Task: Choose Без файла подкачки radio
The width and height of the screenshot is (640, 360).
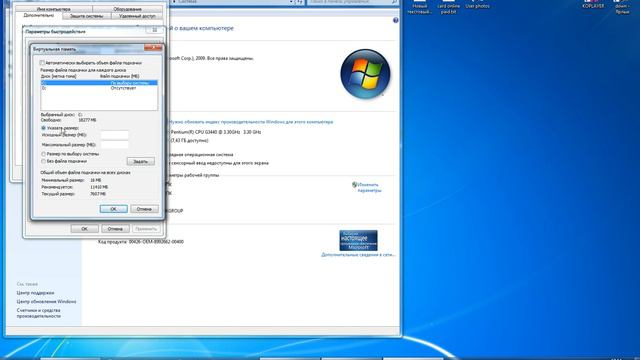Action: click(x=43, y=161)
